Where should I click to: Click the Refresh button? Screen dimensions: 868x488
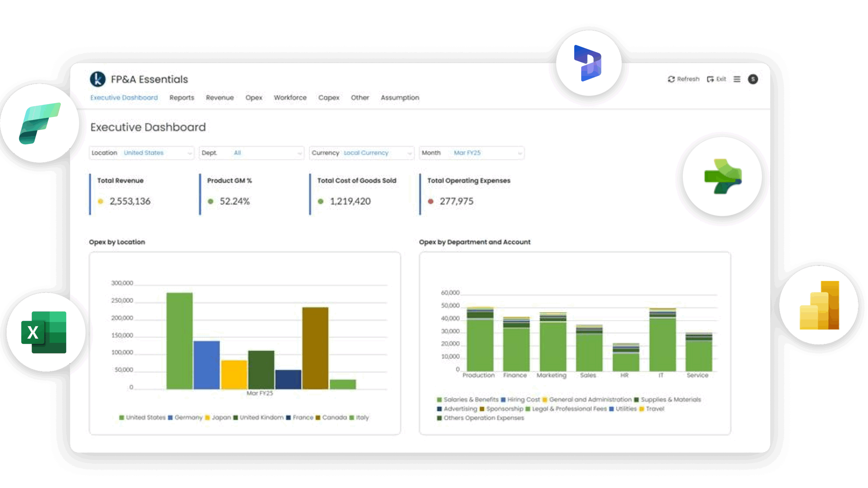(x=683, y=79)
